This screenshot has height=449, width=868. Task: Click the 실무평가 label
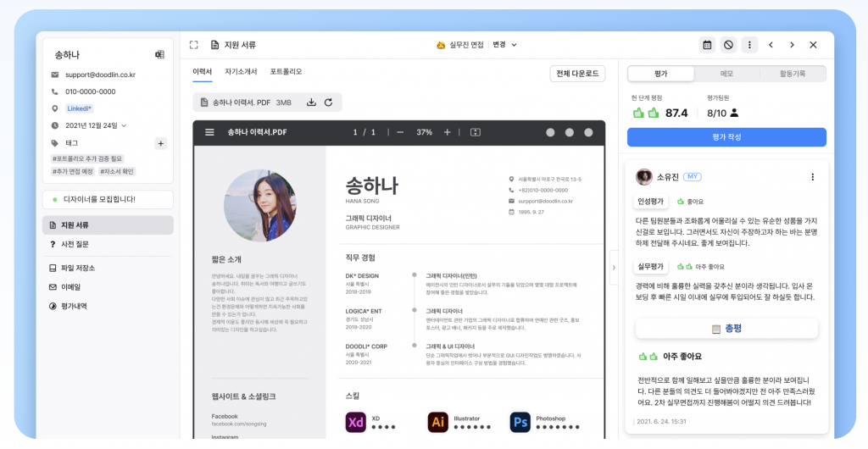[x=650, y=267]
